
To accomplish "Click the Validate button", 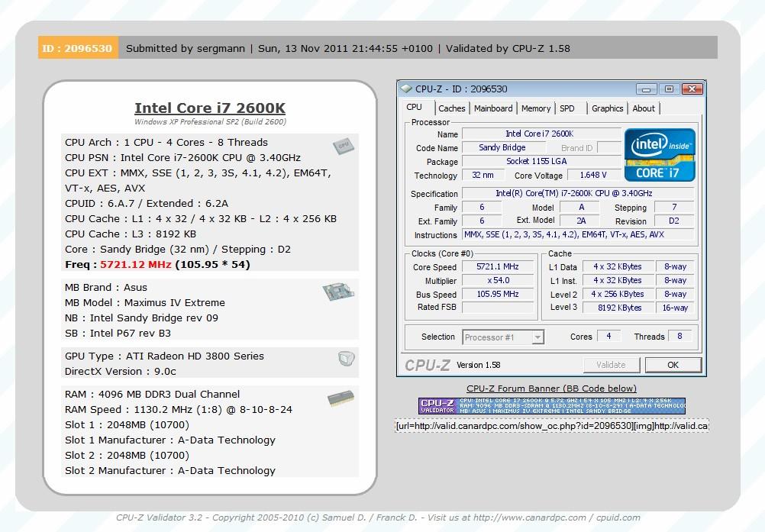I will tap(611, 365).
